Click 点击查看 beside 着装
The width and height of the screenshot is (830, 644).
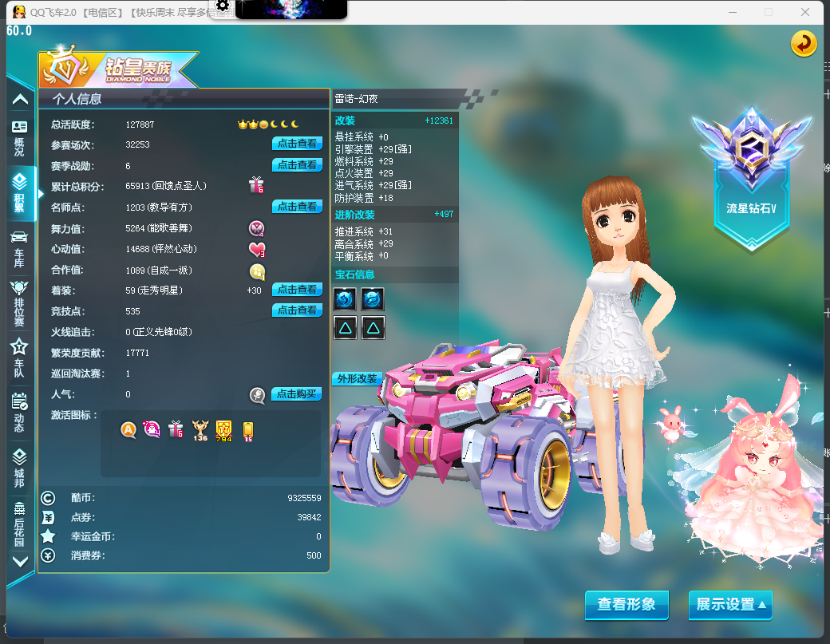coord(297,290)
